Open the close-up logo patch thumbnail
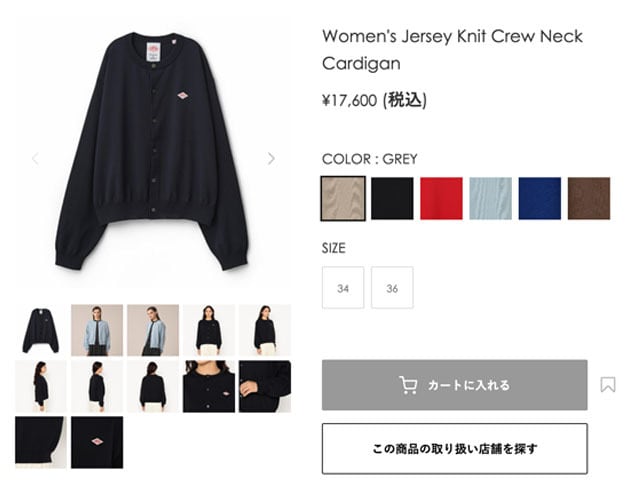 click(97, 442)
